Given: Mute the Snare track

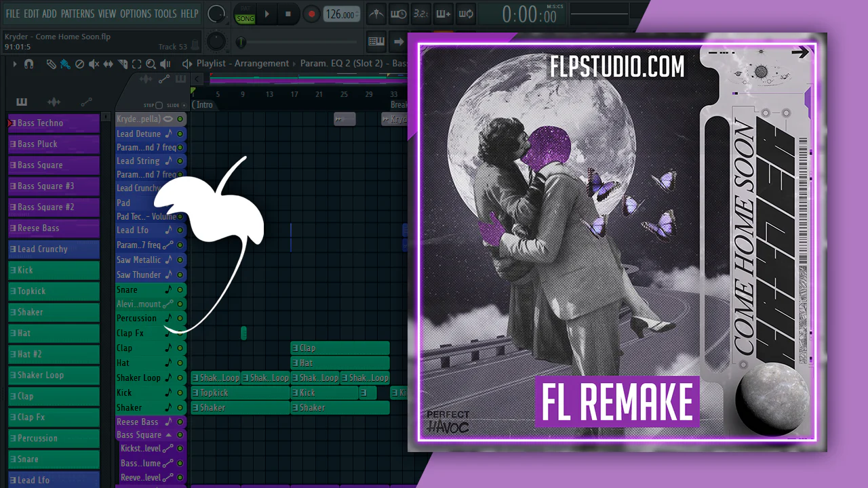Looking at the screenshot, I should point(180,290).
